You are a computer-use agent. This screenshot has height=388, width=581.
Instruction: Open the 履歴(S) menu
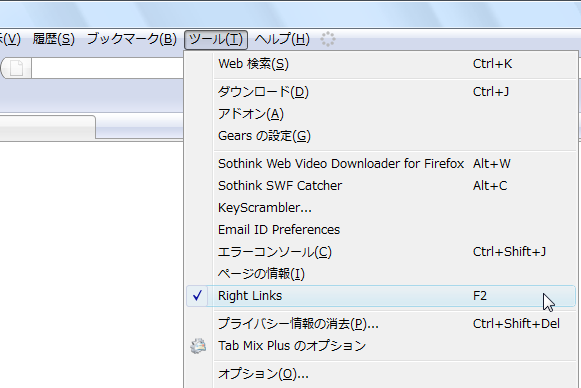tap(54, 39)
